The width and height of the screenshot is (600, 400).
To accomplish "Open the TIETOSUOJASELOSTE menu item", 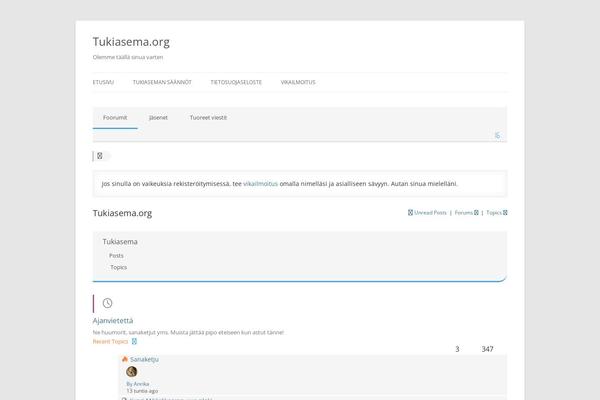I will tap(236, 82).
